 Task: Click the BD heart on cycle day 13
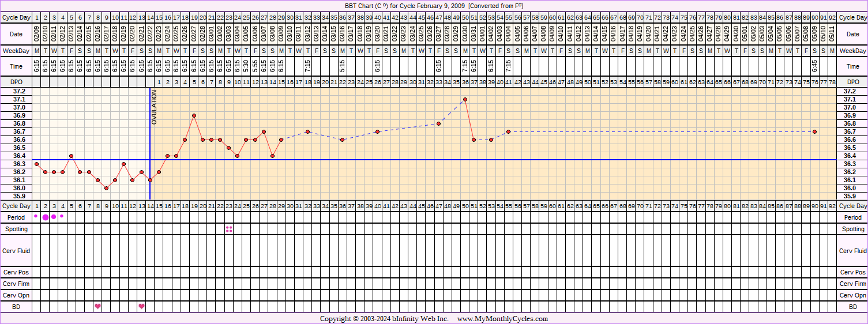pyautogui.click(x=141, y=306)
